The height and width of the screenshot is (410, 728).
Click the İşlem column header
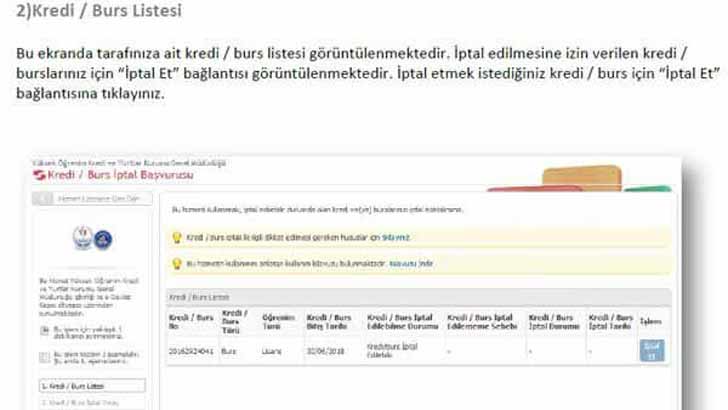(x=650, y=321)
